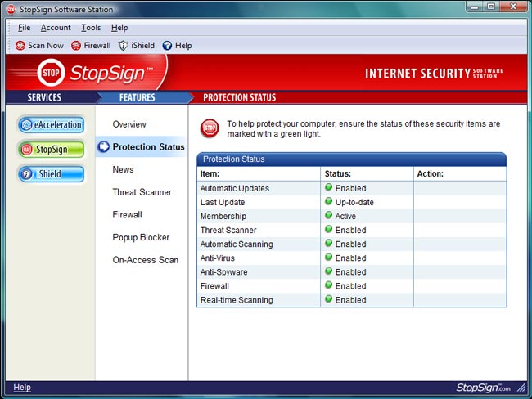Select the Threat Scanner row in status table
This screenshot has height=399, width=532.
tap(228, 231)
